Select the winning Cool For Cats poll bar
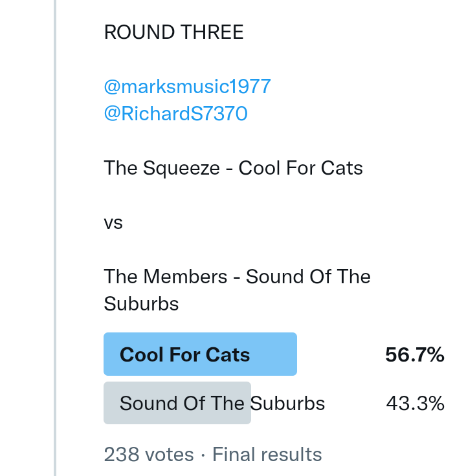 coord(200,354)
